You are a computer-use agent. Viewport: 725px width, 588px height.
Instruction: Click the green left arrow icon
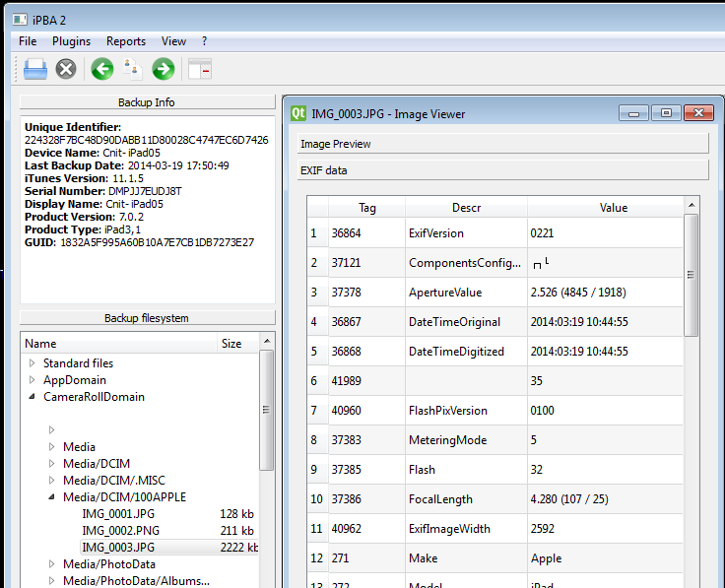pyautogui.click(x=101, y=69)
